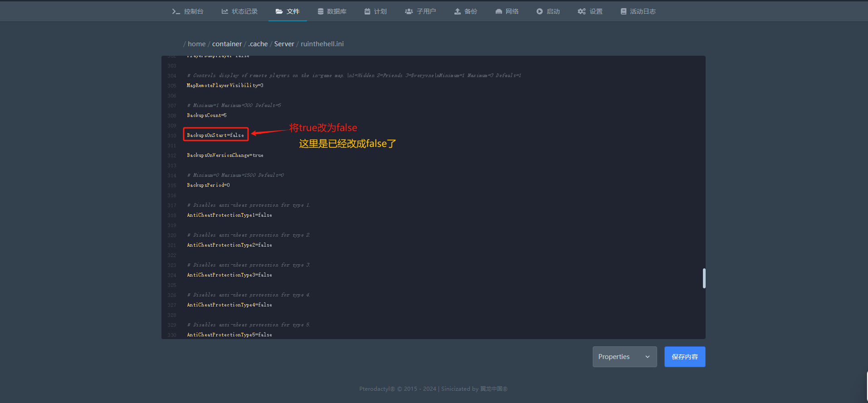The width and height of the screenshot is (868, 403).
Task: Click the anti-cheat type 2 comment
Action: tap(249, 235)
